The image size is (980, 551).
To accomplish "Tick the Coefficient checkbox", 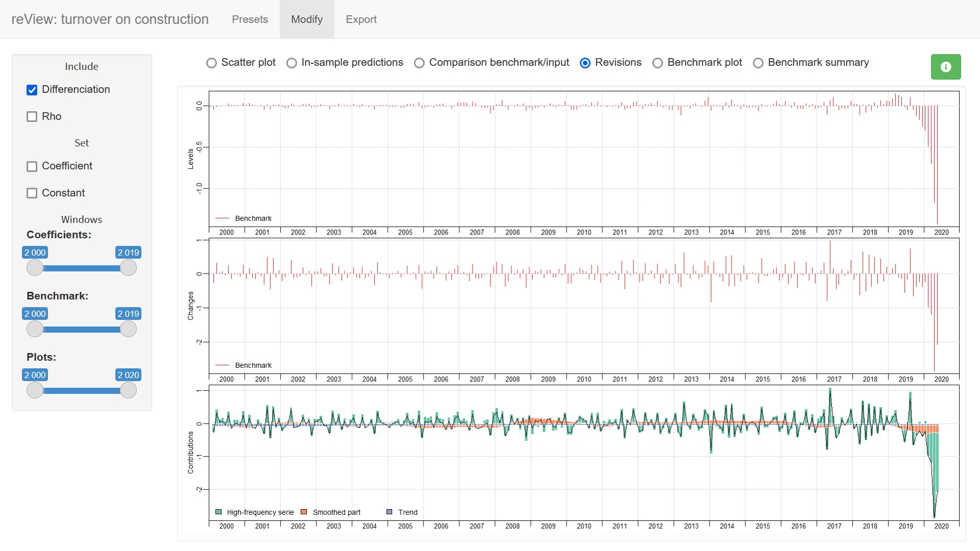I will click(x=32, y=166).
